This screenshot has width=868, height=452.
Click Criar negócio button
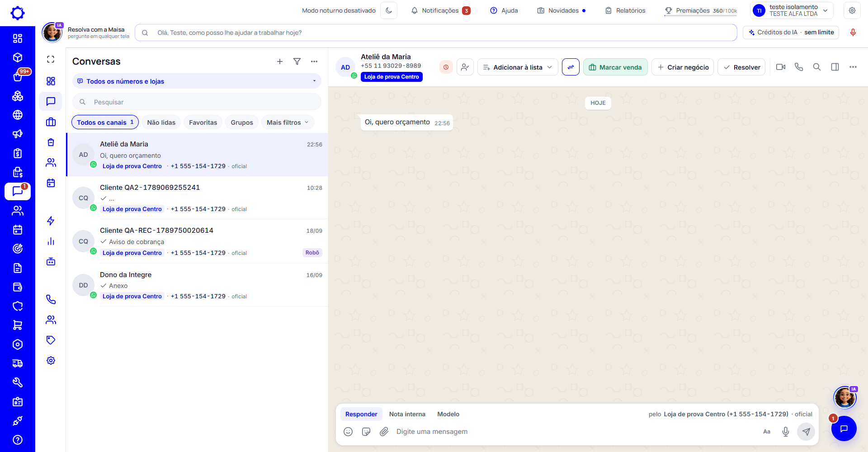coord(683,67)
